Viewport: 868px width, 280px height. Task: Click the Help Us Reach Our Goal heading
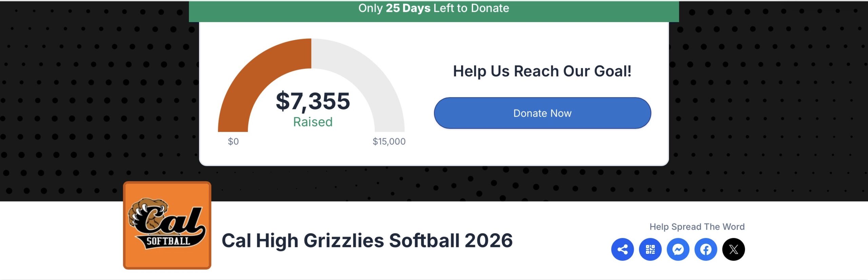click(542, 71)
